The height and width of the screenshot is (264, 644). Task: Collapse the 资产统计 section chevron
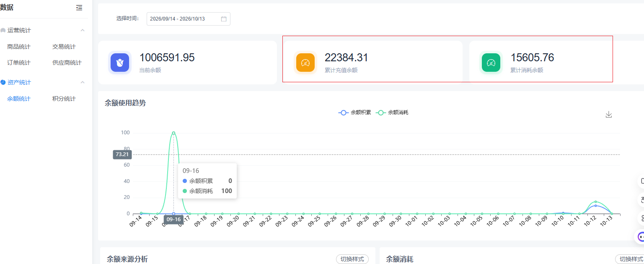83,82
